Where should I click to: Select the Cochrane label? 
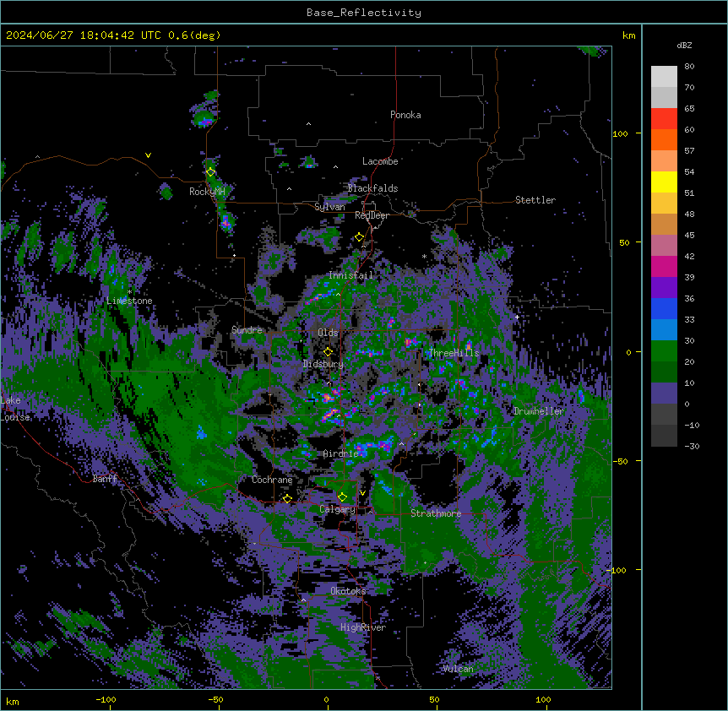pos(272,480)
